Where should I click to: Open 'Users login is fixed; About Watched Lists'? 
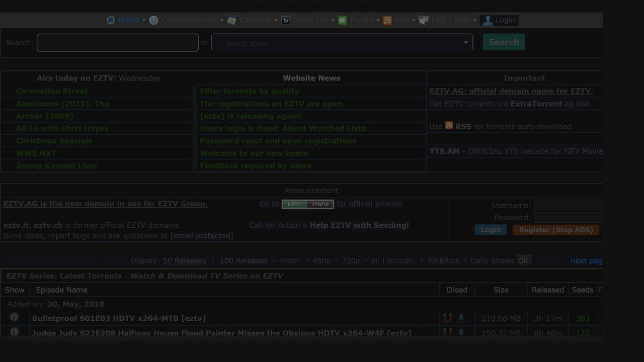point(283,128)
